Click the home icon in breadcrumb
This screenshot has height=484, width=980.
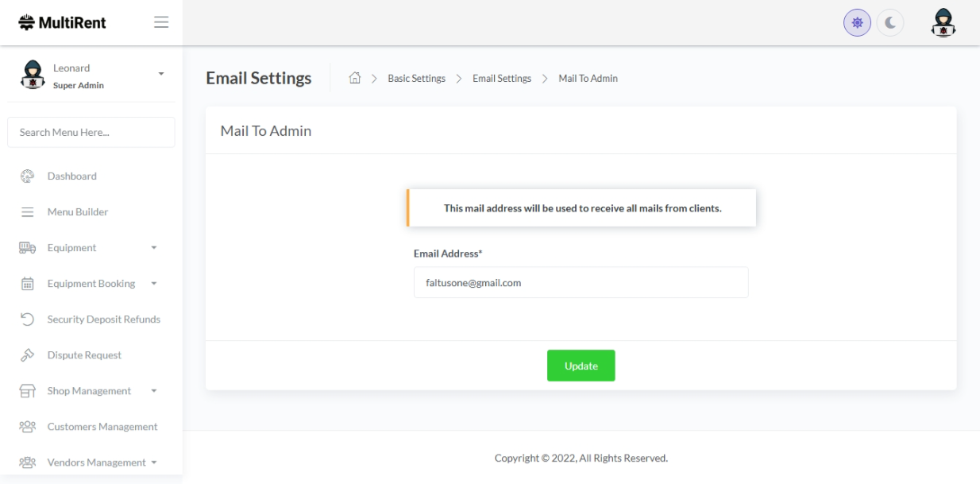click(x=355, y=78)
